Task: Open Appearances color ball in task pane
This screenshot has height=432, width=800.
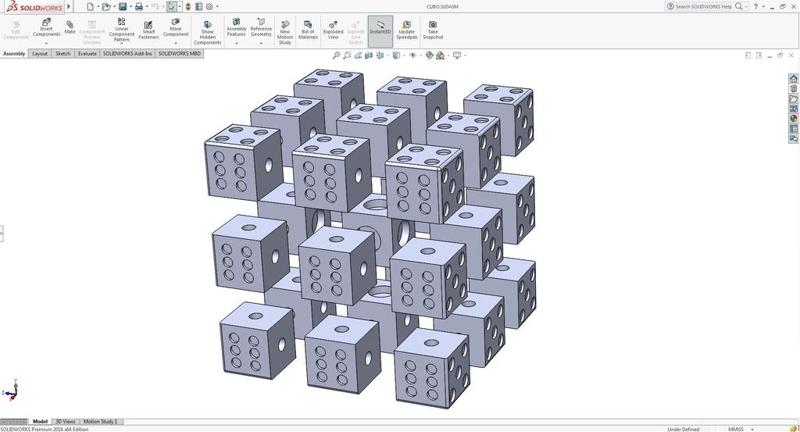Action: 793,118
